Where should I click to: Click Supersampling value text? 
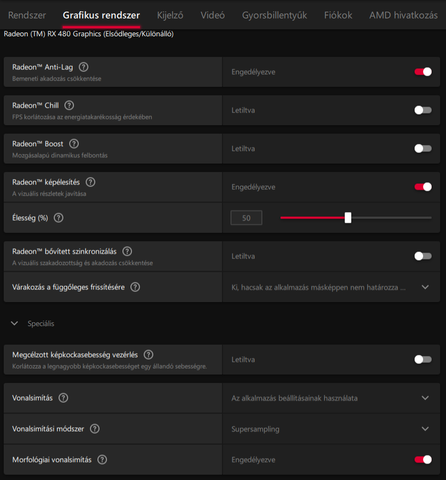255,429
